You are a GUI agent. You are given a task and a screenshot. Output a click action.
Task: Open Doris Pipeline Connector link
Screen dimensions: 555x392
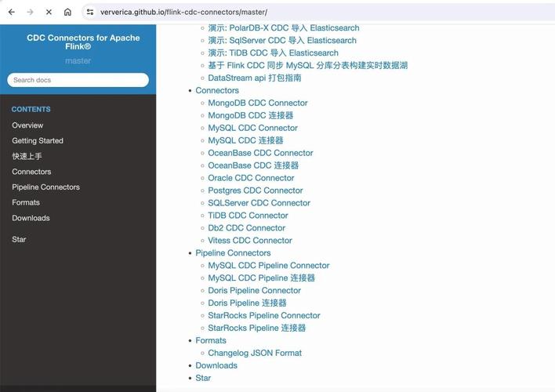click(x=254, y=290)
